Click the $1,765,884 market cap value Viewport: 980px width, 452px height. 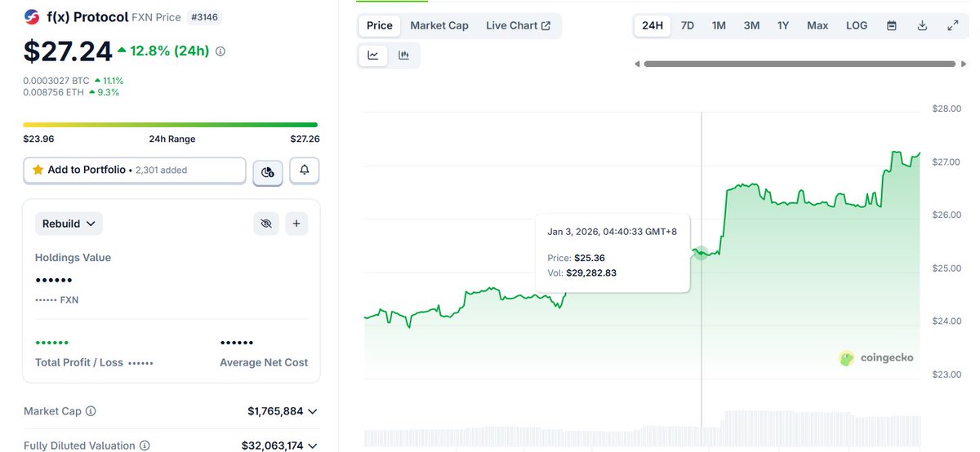click(275, 411)
